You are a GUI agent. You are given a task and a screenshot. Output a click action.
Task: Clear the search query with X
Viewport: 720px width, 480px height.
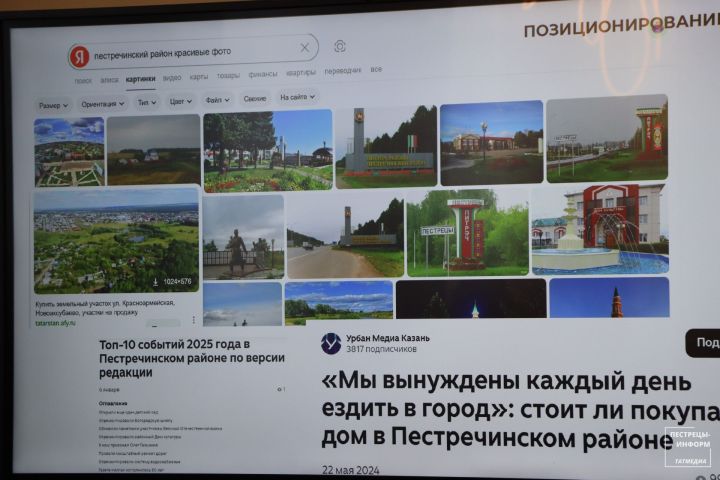pos(304,47)
